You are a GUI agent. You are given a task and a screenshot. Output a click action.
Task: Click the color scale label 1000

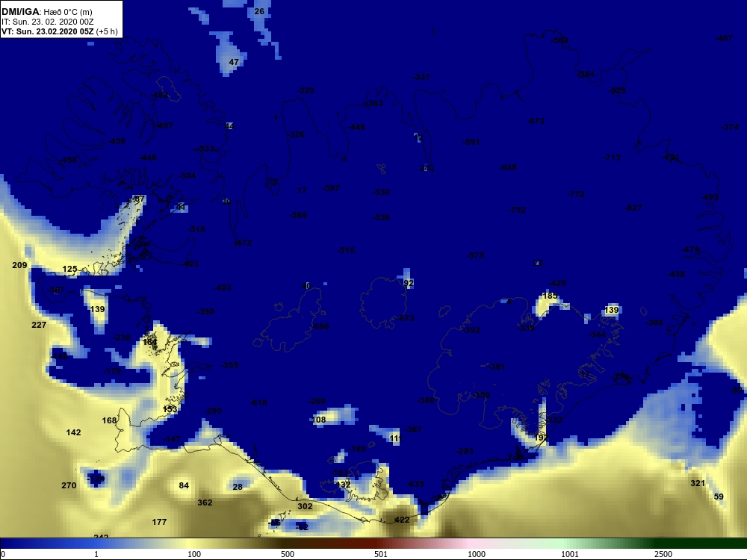tap(477, 554)
